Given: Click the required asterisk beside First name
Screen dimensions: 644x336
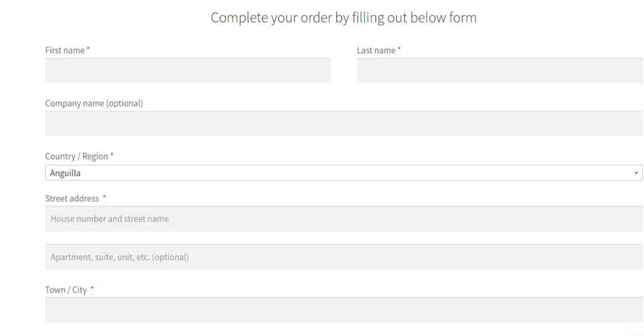Looking at the screenshot, I should coord(88,49).
